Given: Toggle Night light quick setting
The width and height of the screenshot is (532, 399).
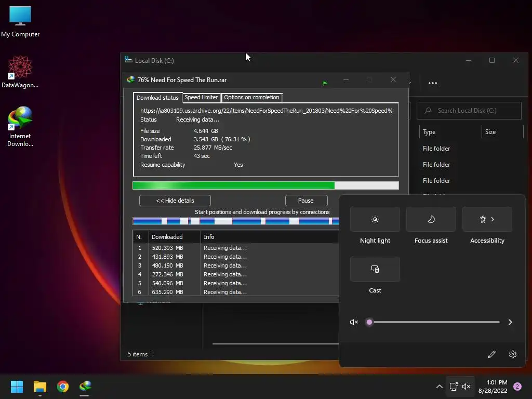Looking at the screenshot, I should [x=375, y=219].
